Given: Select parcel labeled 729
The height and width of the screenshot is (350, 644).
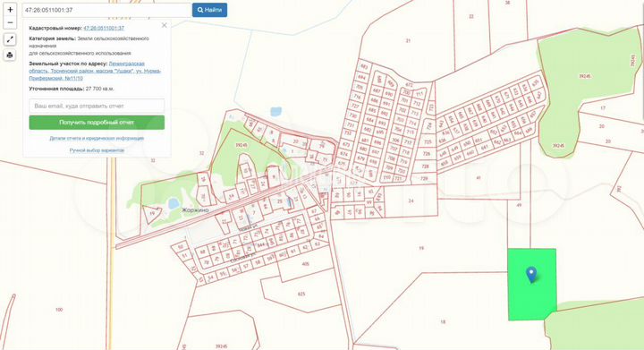Looking at the screenshot, I should point(424,178).
